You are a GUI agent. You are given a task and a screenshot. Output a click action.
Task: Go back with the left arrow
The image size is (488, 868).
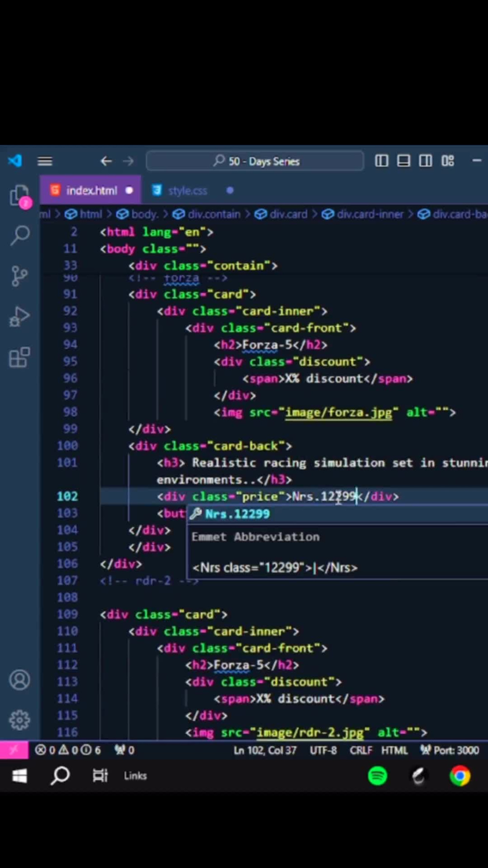tap(106, 161)
